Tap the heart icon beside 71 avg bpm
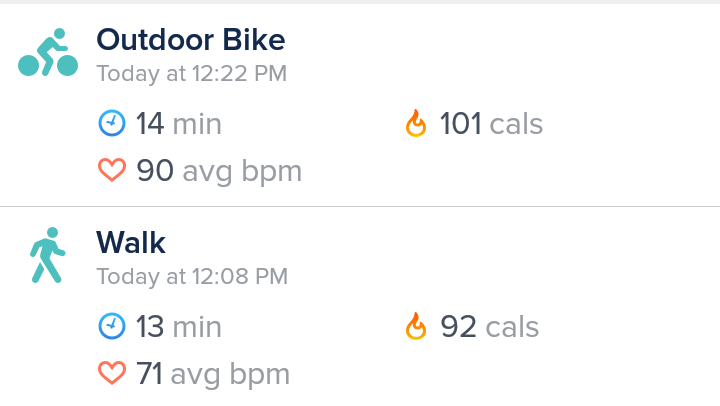The width and height of the screenshot is (720, 406). pos(112,373)
